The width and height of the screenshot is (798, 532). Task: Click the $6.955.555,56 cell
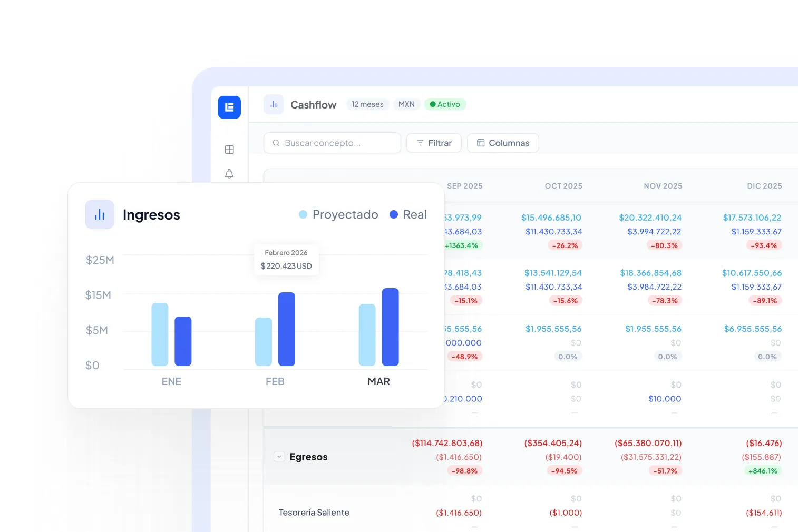click(x=753, y=329)
